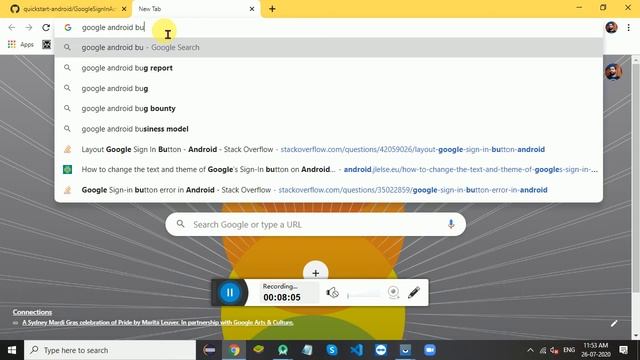Open the screen recorder taskbar icon
Image resolution: width=640 pixels, height=360 pixels.
pos(405,350)
